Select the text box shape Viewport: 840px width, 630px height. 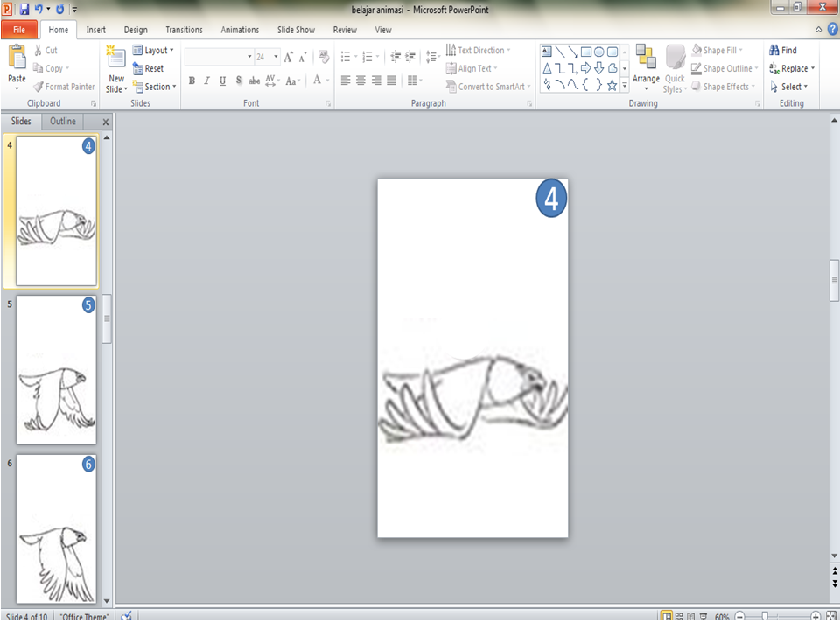(546, 52)
